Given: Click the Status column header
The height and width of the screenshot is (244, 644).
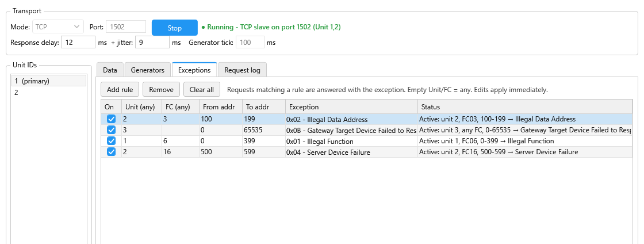Looking at the screenshot, I should click(x=525, y=107).
